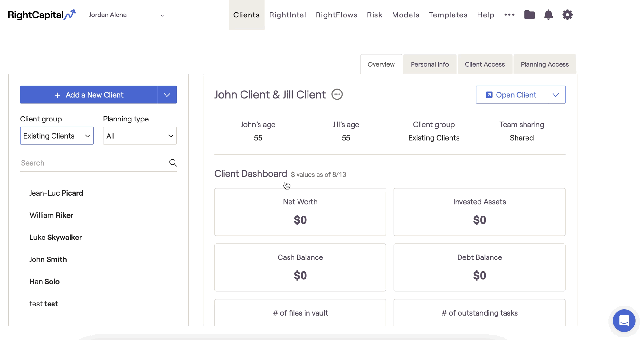Switch to the Personal Info tab
Viewport: 644px width, 340px height.
[x=430, y=64]
